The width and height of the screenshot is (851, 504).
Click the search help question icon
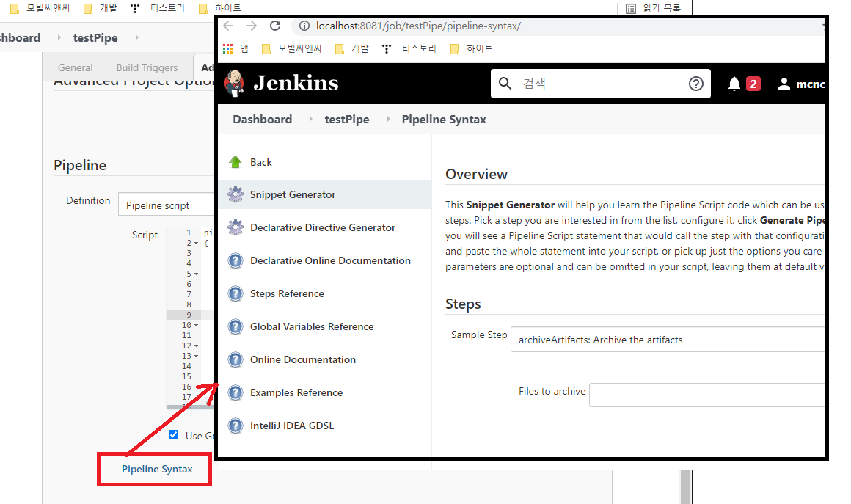coord(695,84)
